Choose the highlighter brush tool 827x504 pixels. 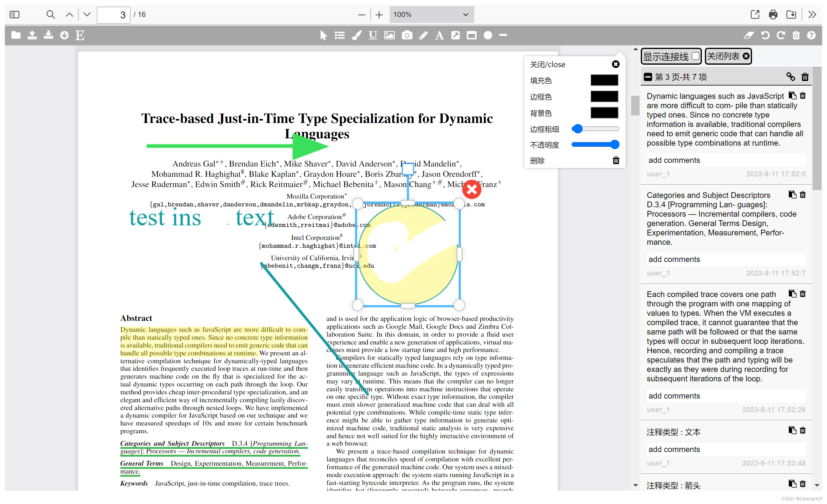(356, 35)
